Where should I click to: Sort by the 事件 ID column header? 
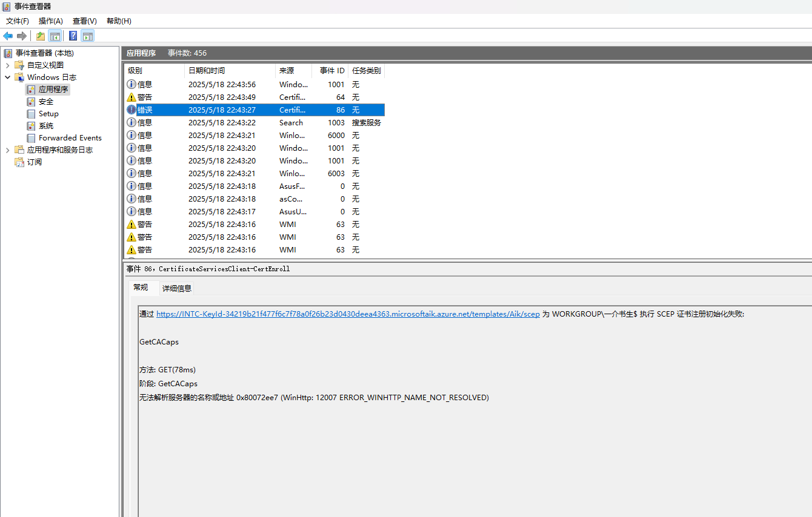pyautogui.click(x=330, y=71)
